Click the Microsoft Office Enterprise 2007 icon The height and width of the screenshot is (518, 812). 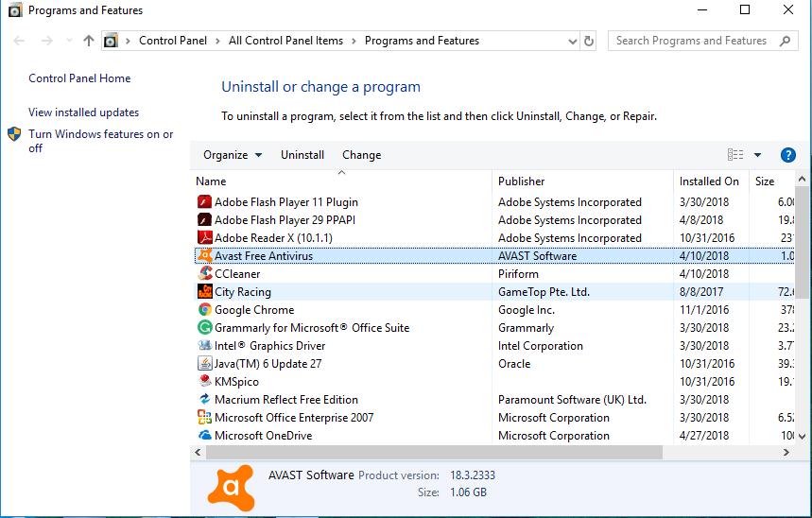tap(204, 417)
